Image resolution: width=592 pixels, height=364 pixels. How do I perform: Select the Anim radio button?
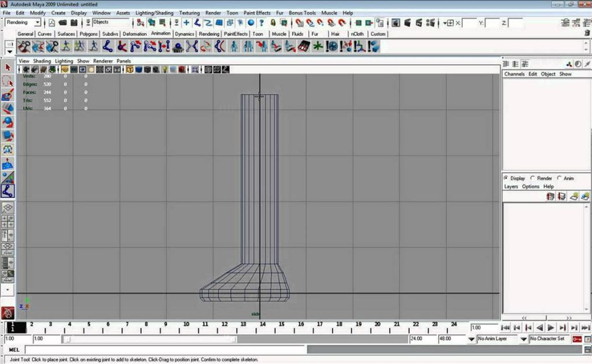[559, 177]
